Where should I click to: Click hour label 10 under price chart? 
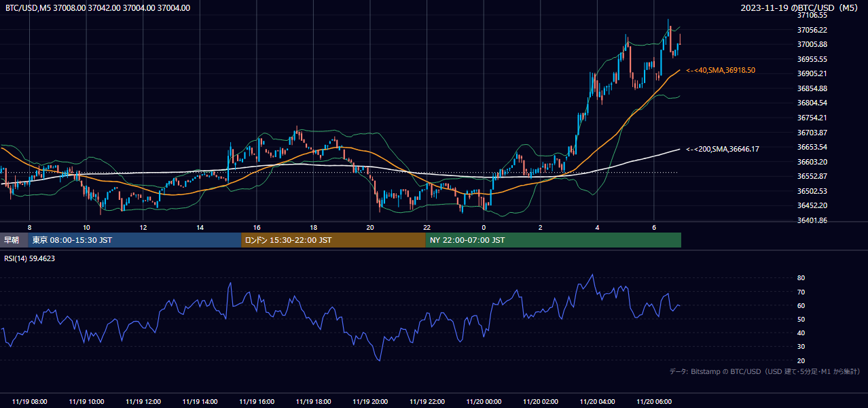click(86, 227)
